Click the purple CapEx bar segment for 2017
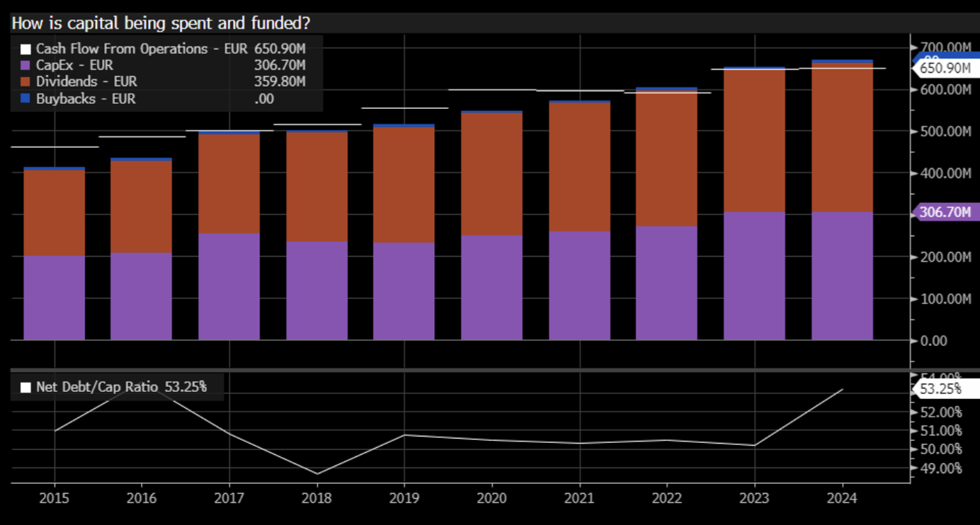This screenshot has height=525, width=980. tap(229, 287)
